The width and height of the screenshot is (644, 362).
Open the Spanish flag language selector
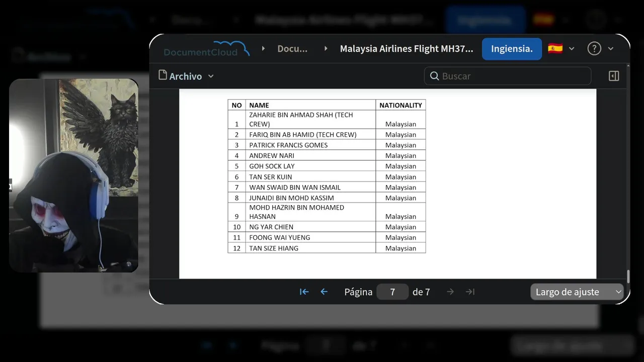click(561, 49)
